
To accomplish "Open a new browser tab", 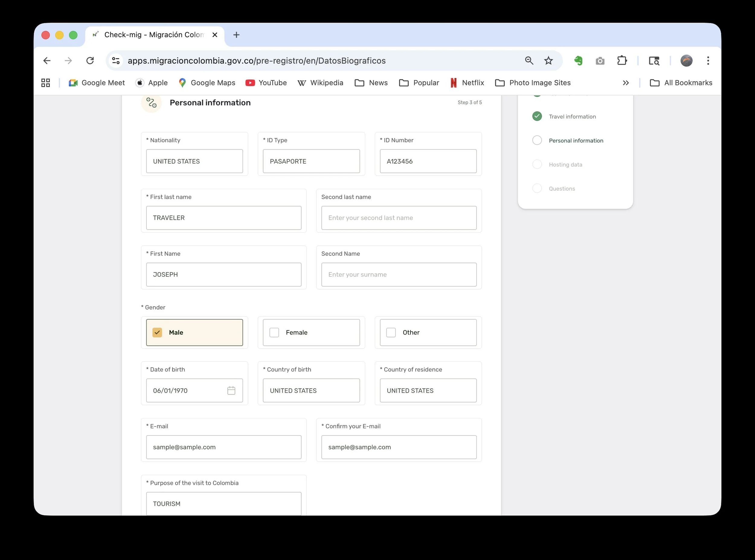I will pyautogui.click(x=236, y=35).
